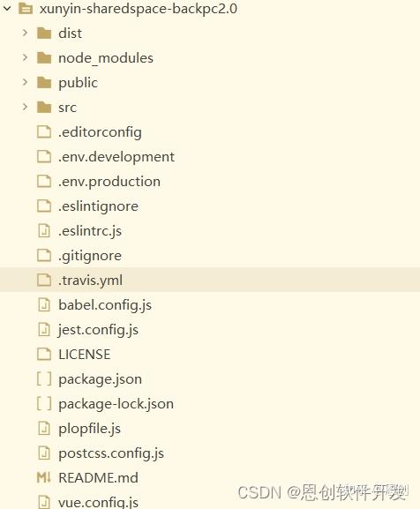Click the dist folder icon
This screenshot has width=420, height=509.
click(44, 34)
